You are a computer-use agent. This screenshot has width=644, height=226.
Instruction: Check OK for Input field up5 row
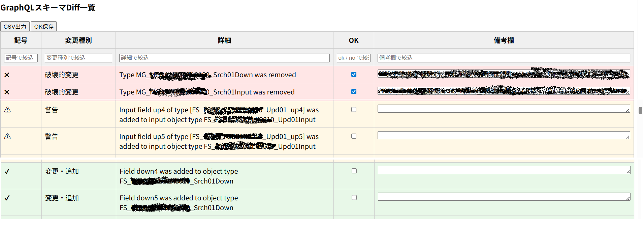tap(354, 136)
